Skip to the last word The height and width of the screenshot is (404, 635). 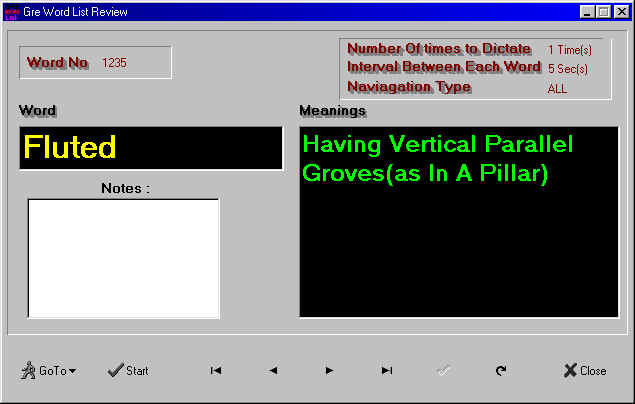[x=386, y=370]
